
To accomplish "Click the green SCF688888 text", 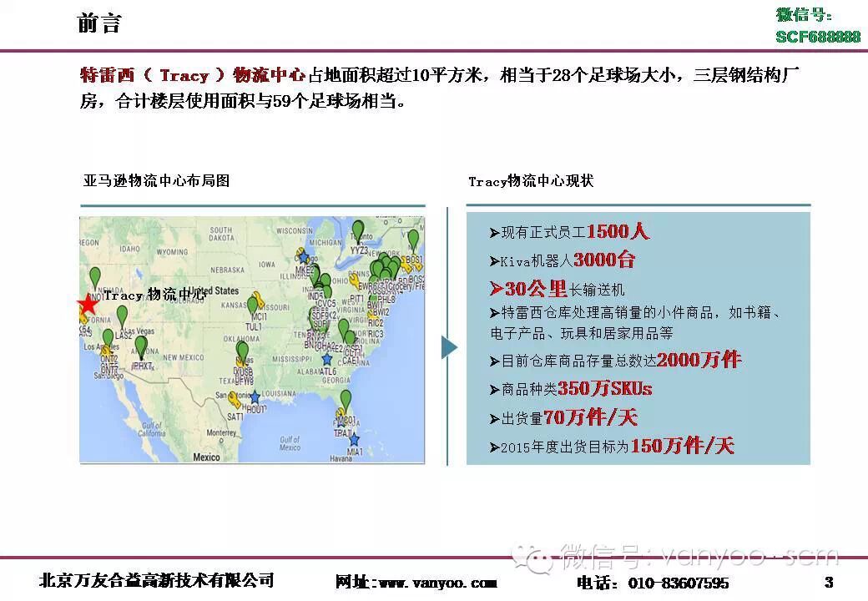I will [818, 37].
